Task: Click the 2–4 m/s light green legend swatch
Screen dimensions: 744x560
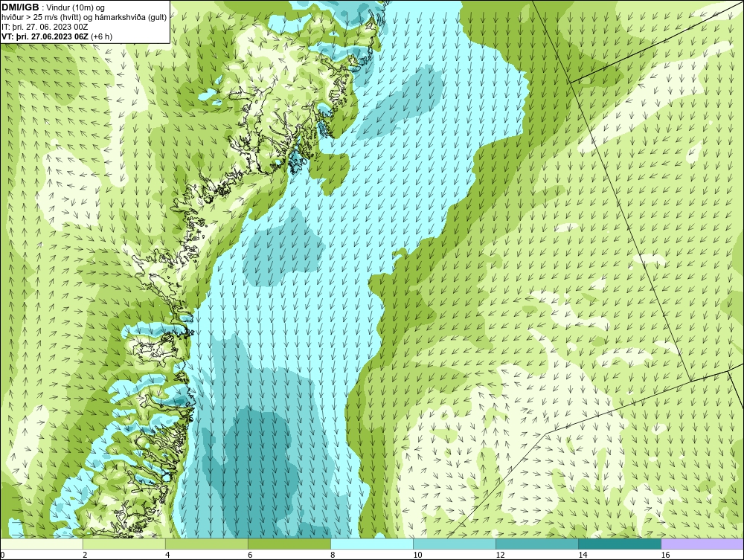Action: (124, 544)
